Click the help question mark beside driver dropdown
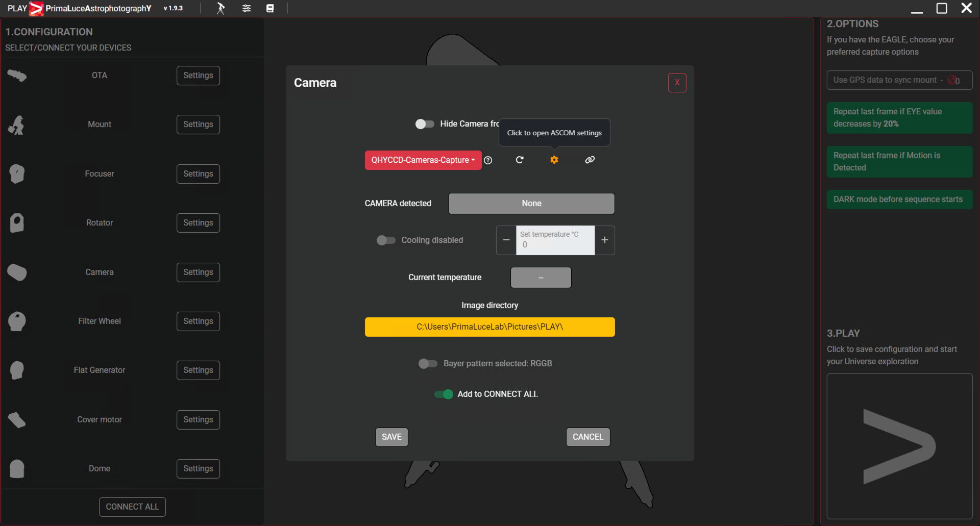This screenshot has height=526, width=980. pos(488,160)
